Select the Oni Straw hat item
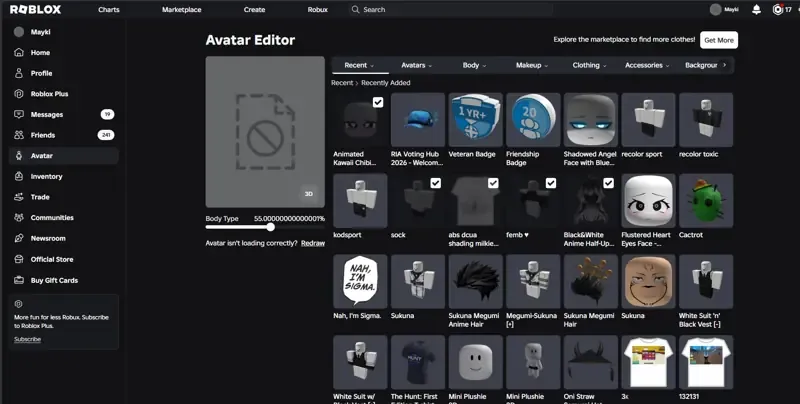The height and width of the screenshot is (404, 800). 591,362
